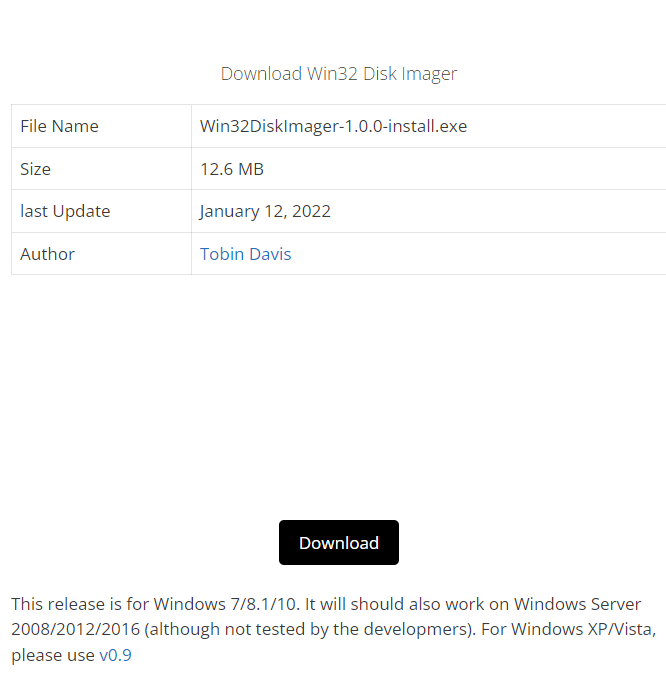Select the last Update label cell
Screen dimensions: 666x691
coord(65,211)
